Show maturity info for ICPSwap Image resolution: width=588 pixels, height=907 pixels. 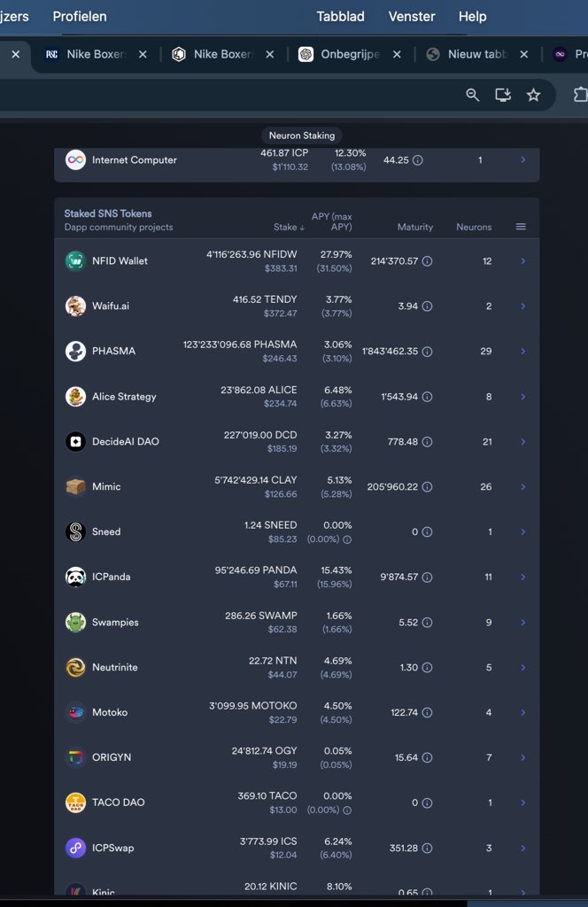pyautogui.click(x=427, y=848)
